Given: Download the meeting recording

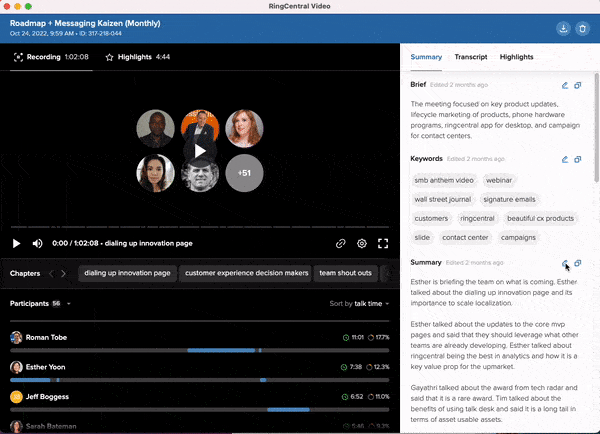Looking at the screenshot, I should point(561,27).
